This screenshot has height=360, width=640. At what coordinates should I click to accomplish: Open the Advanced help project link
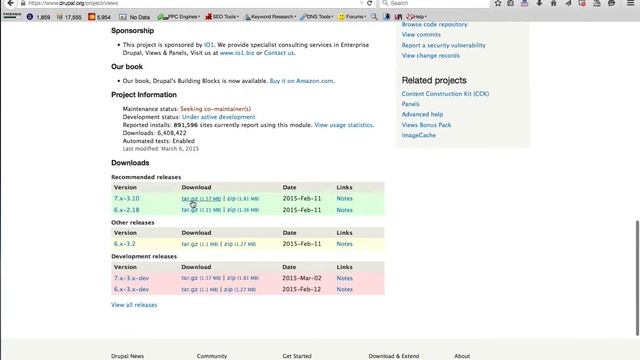point(422,114)
